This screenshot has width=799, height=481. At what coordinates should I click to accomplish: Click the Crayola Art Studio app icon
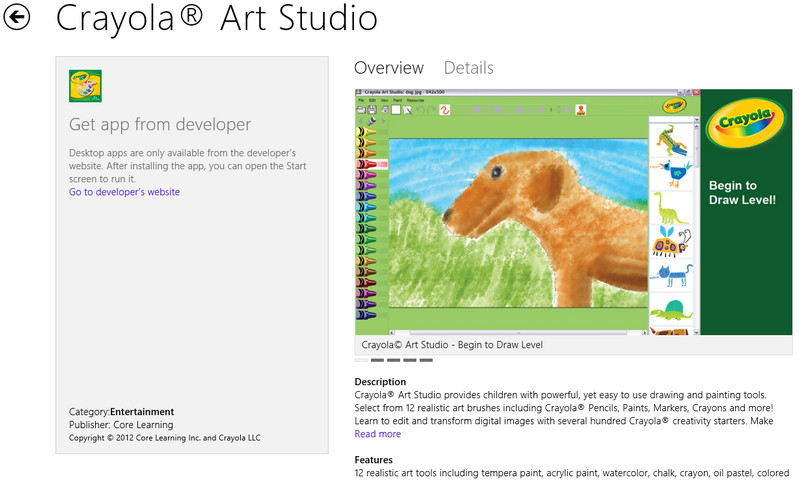click(84, 87)
